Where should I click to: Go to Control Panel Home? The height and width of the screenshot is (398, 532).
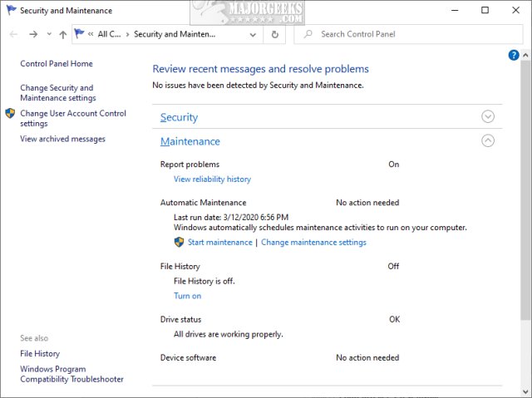56,64
